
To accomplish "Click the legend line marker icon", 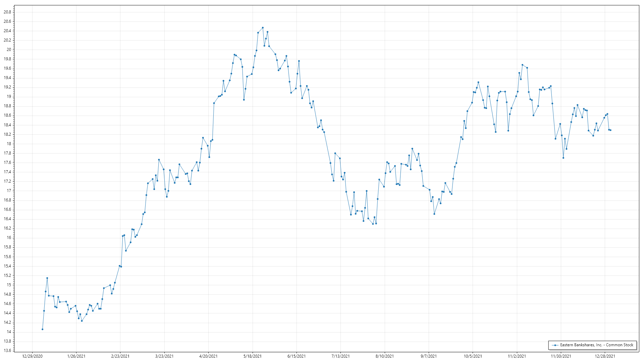I will (x=555, y=345).
